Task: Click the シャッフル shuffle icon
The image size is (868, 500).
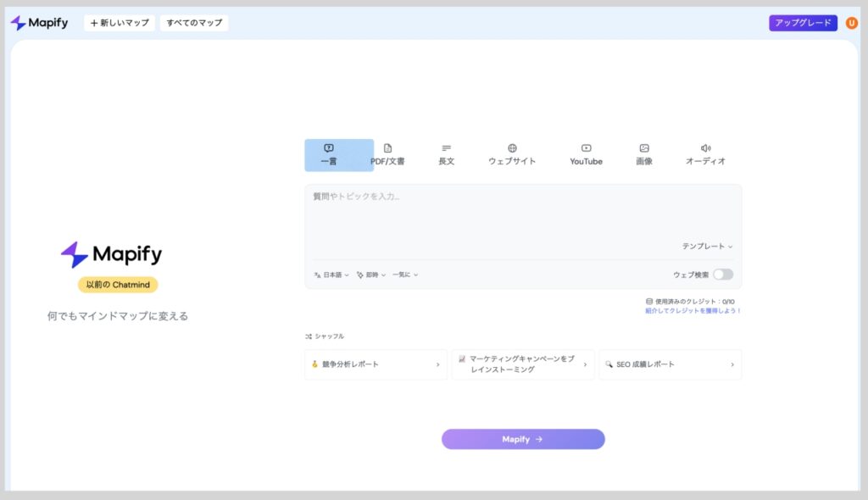Action: pos(309,336)
